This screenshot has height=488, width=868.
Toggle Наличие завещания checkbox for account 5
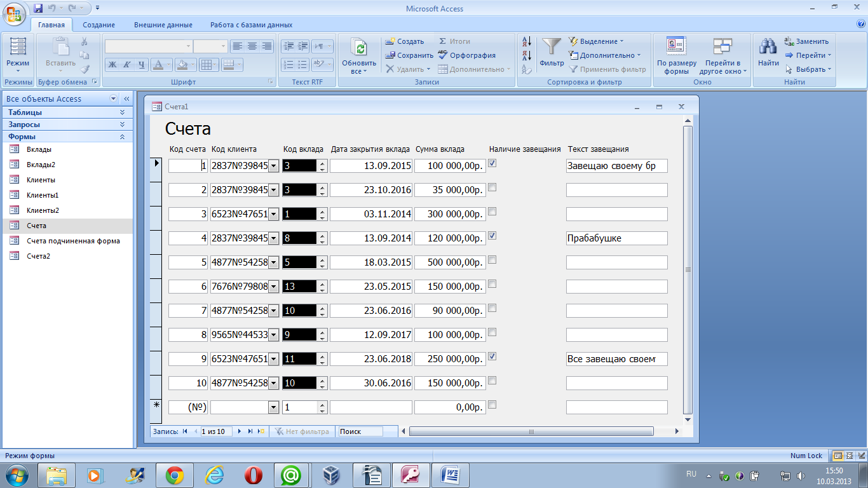coord(492,260)
